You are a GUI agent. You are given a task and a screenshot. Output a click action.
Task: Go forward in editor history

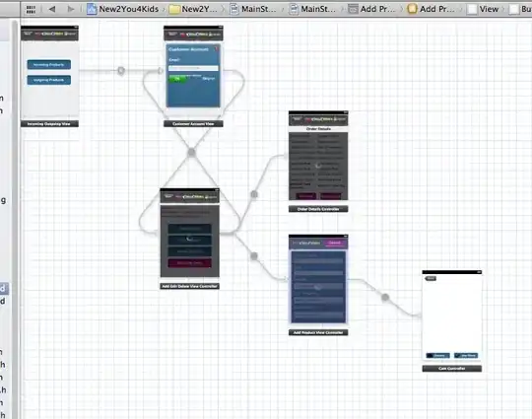(71, 9)
